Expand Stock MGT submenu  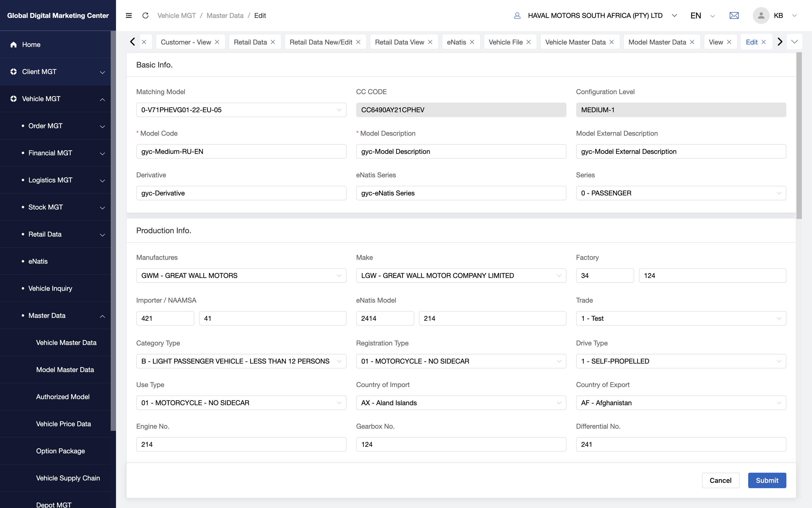click(55, 207)
